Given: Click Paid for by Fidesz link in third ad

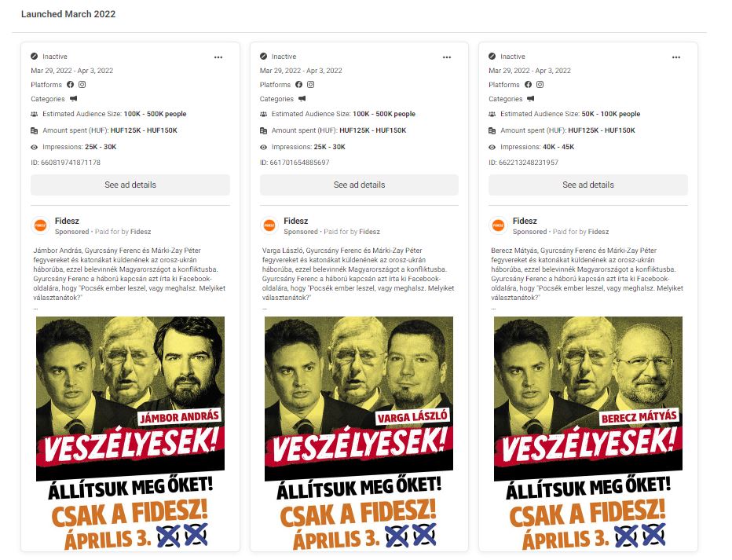Looking at the screenshot, I should 580,232.
